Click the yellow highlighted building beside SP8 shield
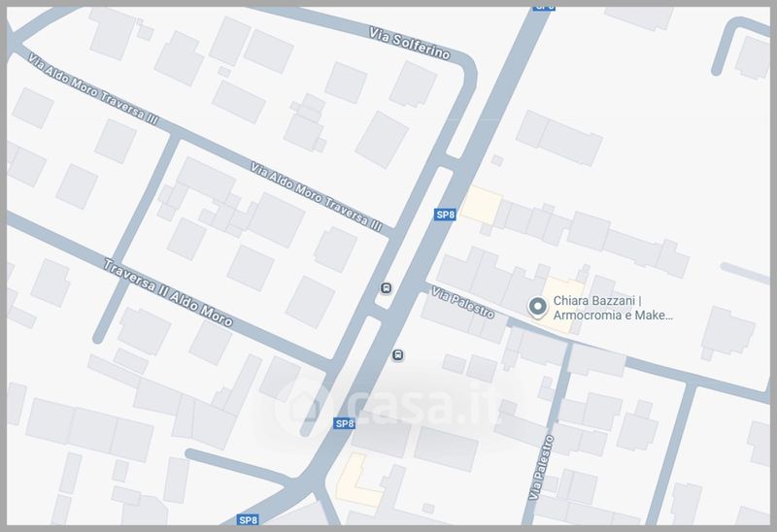The image size is (777, 532). point(482,205)
